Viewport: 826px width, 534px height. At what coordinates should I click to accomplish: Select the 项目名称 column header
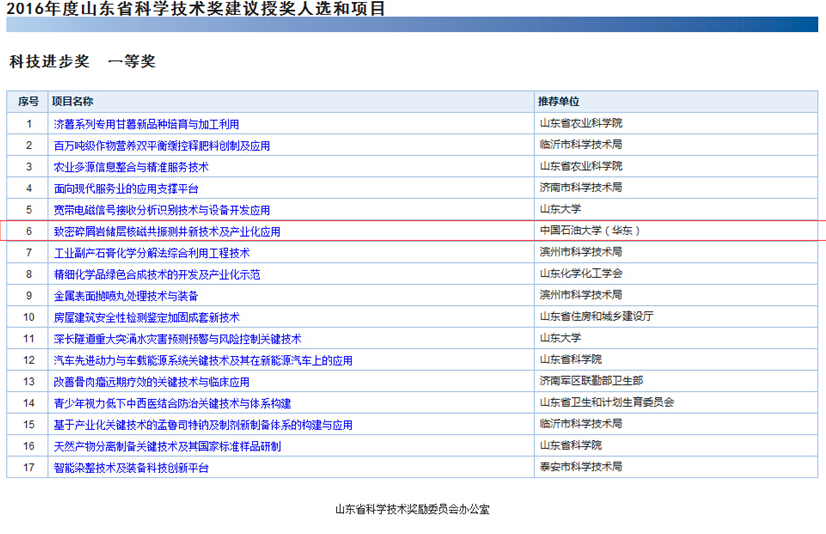tap(73, 101)
